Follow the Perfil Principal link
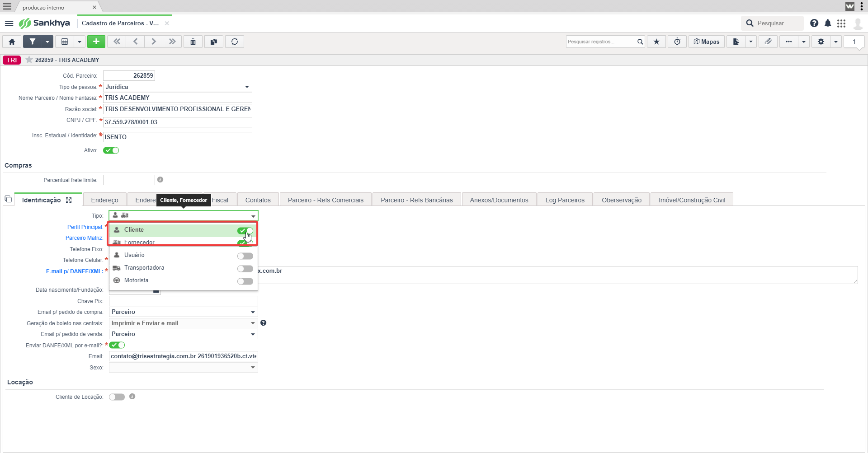The height and width of the screenshot is (453, 868). 85,227
